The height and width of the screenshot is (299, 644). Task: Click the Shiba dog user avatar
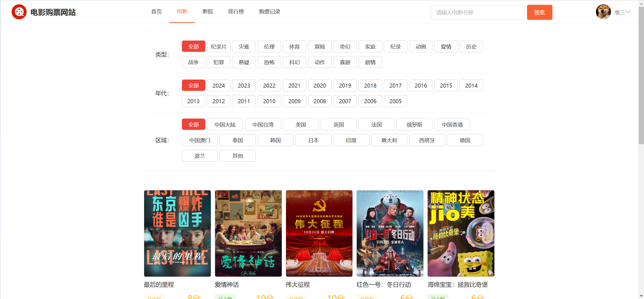(x=603, y=12)
